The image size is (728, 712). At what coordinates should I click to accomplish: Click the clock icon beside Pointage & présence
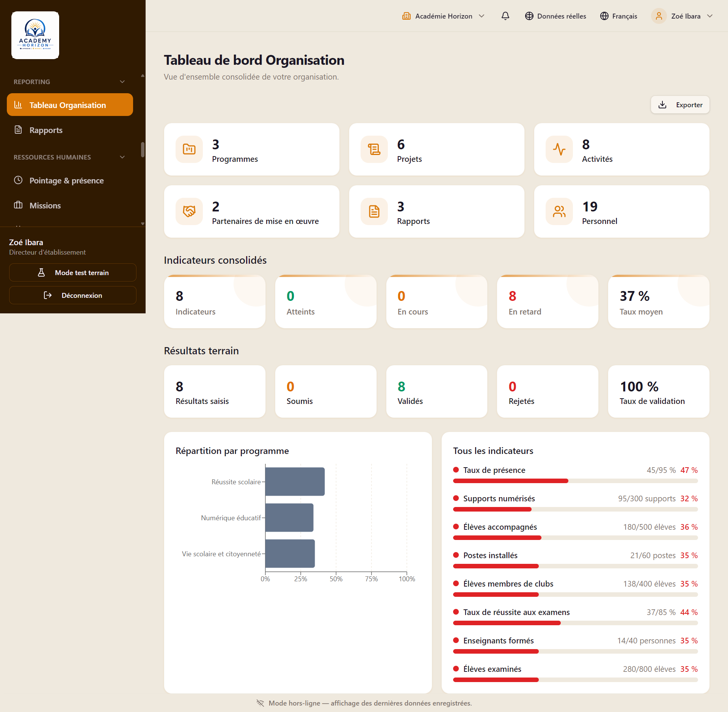(18, 180)
